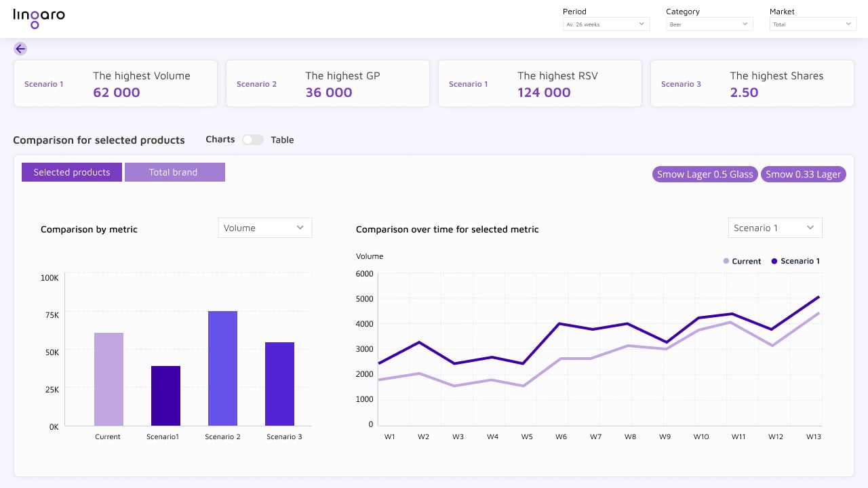
Task: Open the Volume metric dropdown
Action: point(264,228)
